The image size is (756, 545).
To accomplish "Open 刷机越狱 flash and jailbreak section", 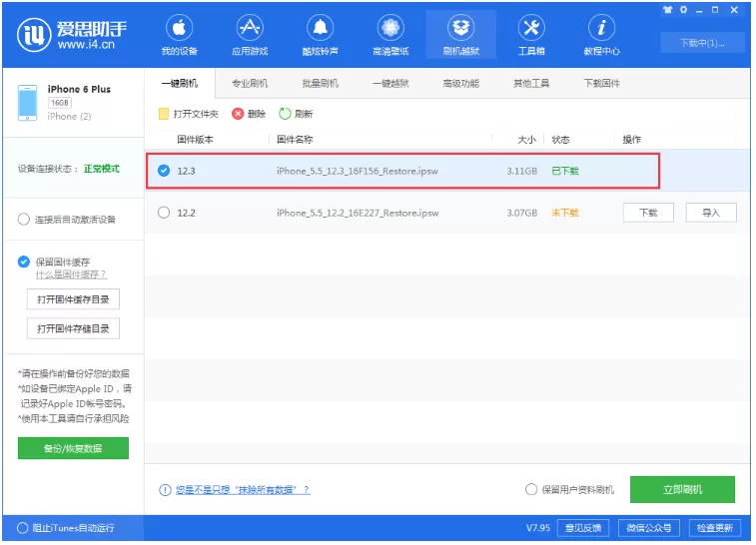I will 461,35.
